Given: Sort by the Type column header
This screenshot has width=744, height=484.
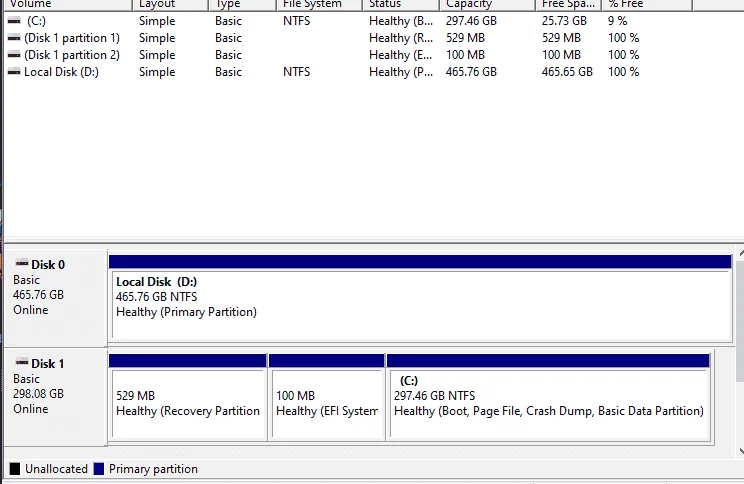Looking at the screenshot, I should (242, 4).
